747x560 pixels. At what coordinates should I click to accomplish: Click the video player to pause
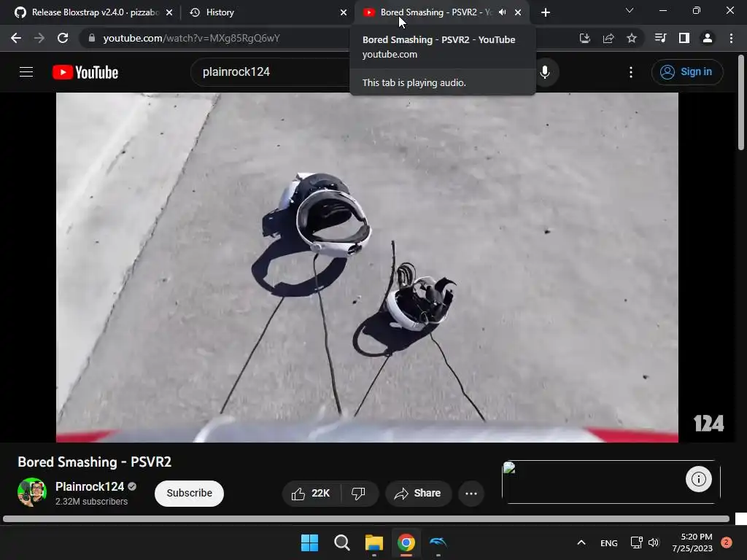tap(367, 267)
